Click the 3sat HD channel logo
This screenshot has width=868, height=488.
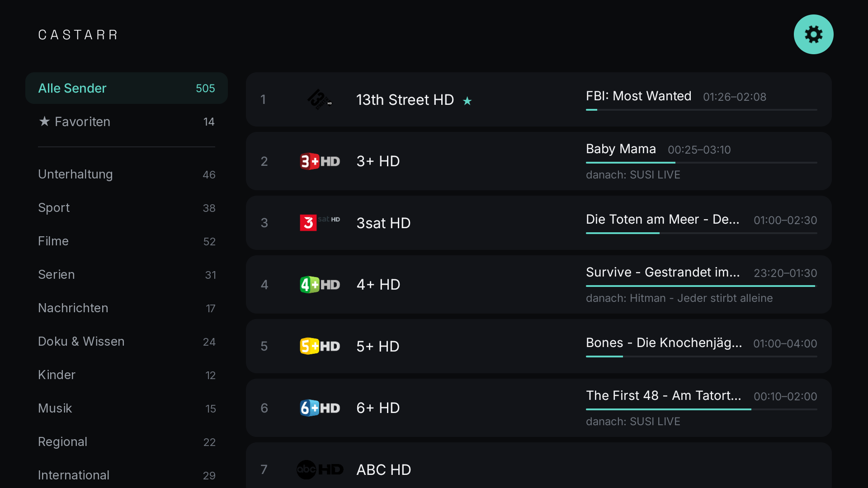(320, 223)
